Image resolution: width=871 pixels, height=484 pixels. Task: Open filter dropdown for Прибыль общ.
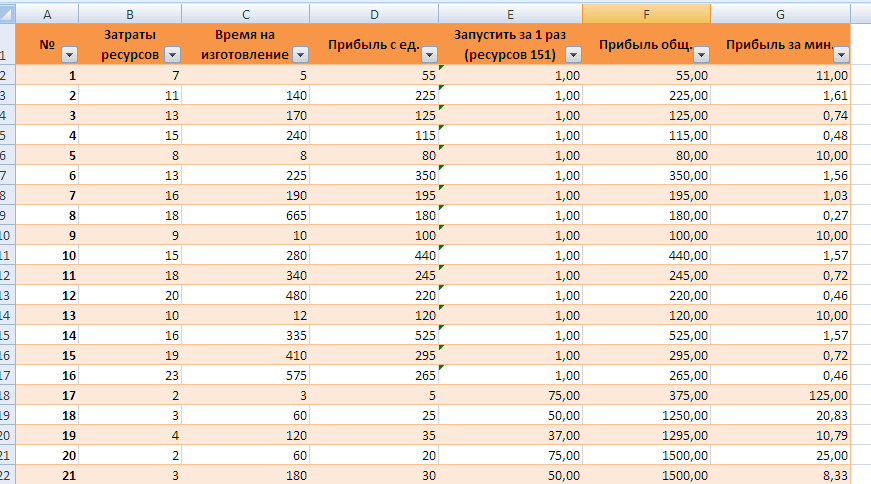(x=702, y=54)
